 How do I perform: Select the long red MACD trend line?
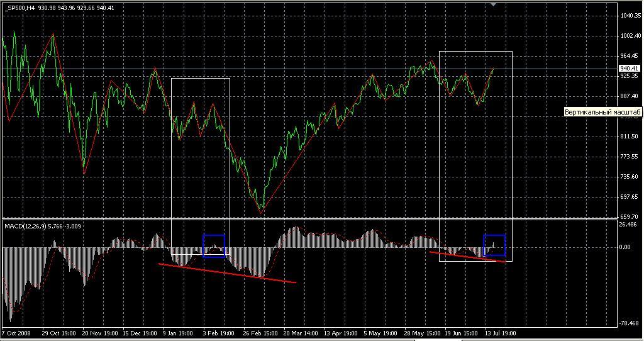click(x=226, y=273)
